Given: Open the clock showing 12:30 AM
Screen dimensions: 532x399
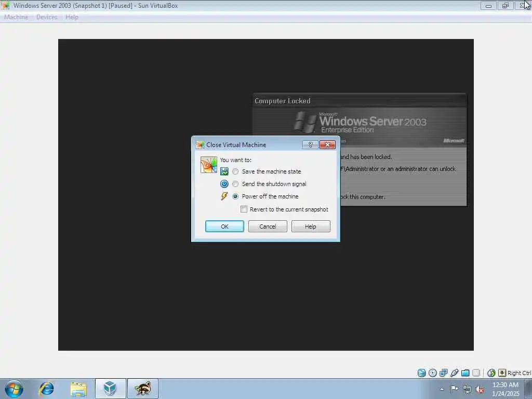Looking at the screenshot, I should (x=506, y=389).
